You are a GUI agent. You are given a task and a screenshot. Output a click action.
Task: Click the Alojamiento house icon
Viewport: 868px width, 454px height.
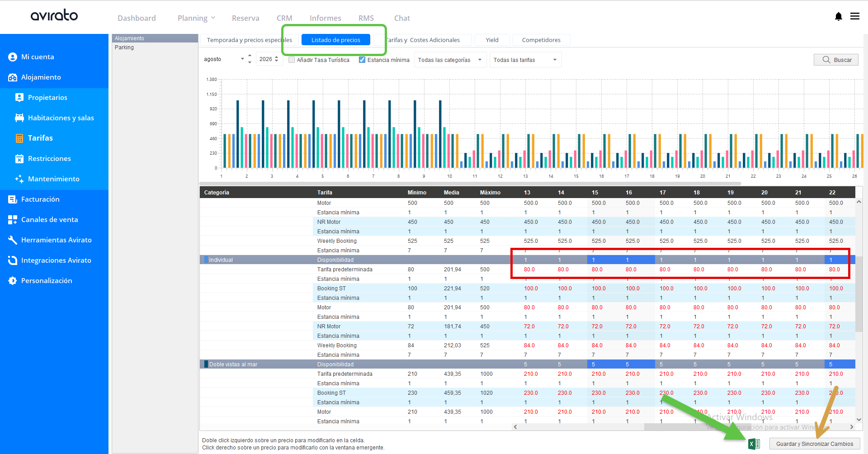click(x=13, y=77)
